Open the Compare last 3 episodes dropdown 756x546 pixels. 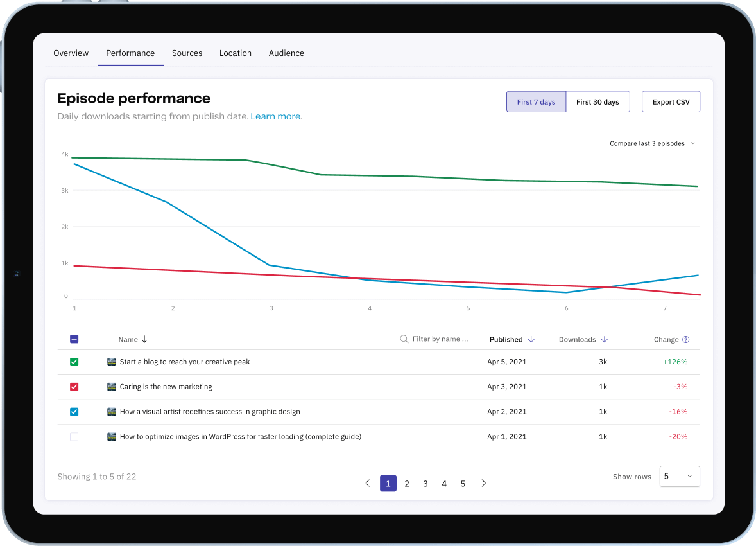coord(652,143)
